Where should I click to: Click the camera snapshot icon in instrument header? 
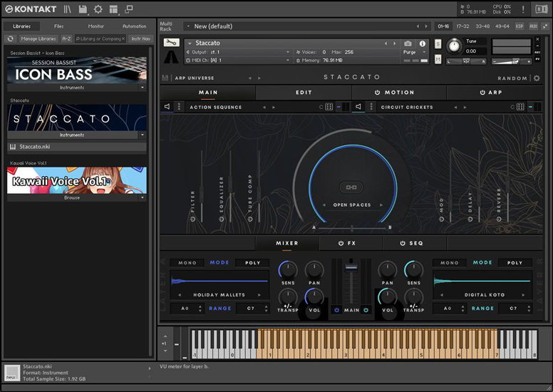(408, 43)
